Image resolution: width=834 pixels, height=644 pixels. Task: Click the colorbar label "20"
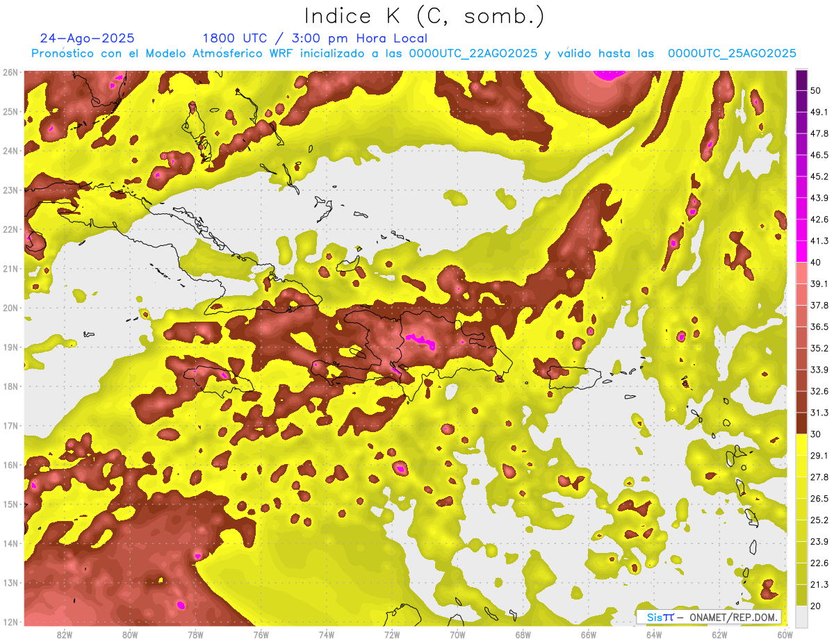[x=816, y=605]
